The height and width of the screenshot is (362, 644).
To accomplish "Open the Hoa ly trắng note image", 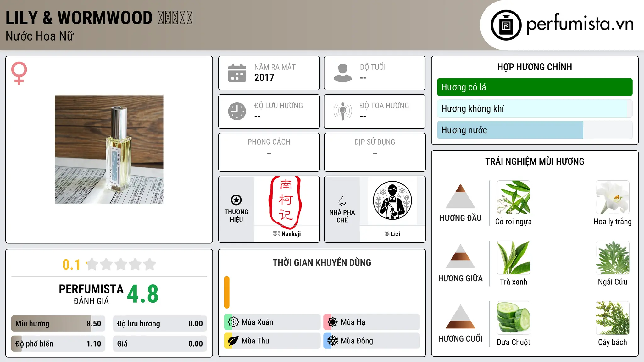I will [613, 197].
